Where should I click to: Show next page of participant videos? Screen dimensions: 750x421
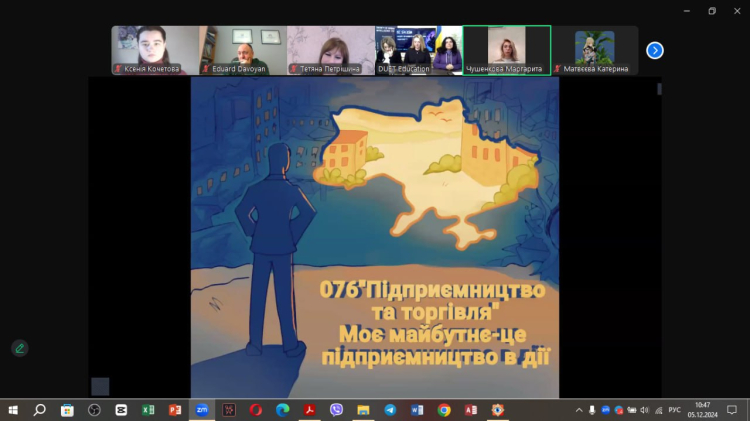tap(655, 50)
